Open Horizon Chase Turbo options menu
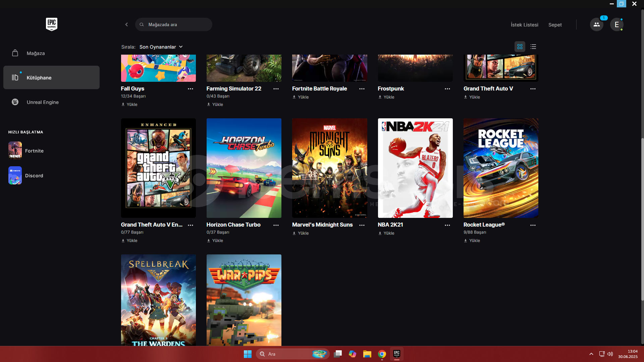This screenshot has height=362, width=644. click(276, 225)
